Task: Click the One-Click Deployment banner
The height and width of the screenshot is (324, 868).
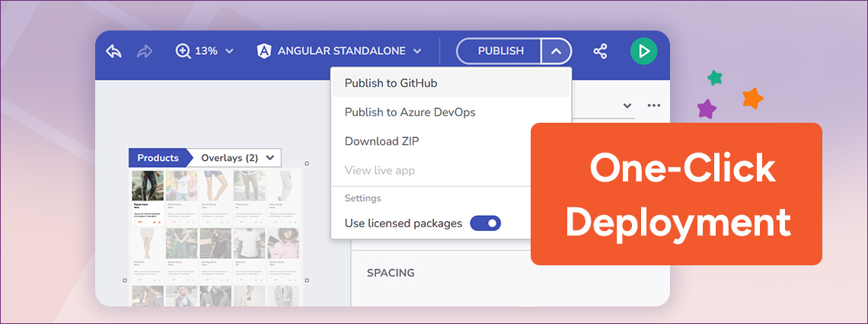Action: pos(676,194)
